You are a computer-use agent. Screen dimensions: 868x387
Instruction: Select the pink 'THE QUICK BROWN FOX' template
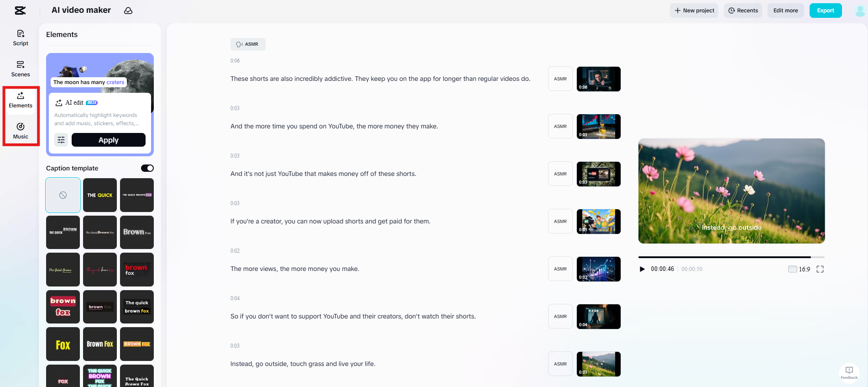pyautogui.click(x=100, y=376)
